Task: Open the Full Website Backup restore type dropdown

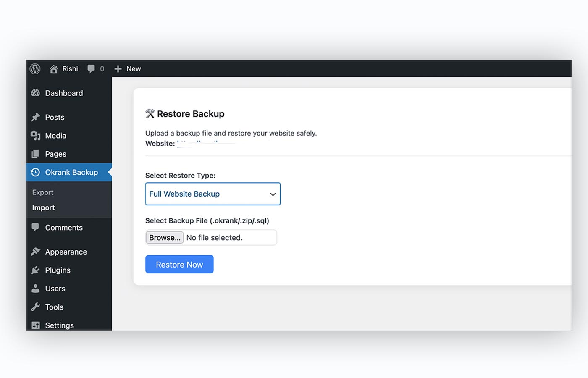Action: 213,194
